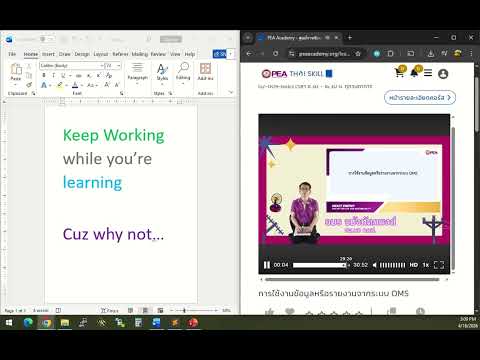The image size is (480, 360).
Task: Open Microsoft Edge from taskbar
Action: 28,323
